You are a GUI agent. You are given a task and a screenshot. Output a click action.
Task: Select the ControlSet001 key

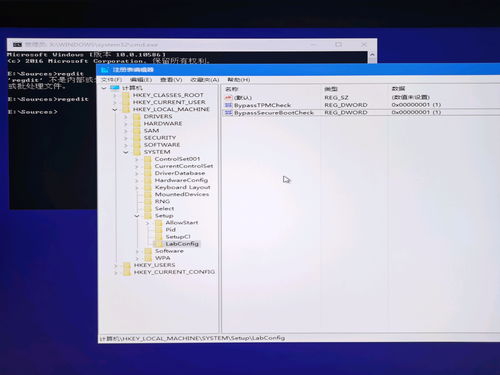pyautogui.click(x=177, y=159)
